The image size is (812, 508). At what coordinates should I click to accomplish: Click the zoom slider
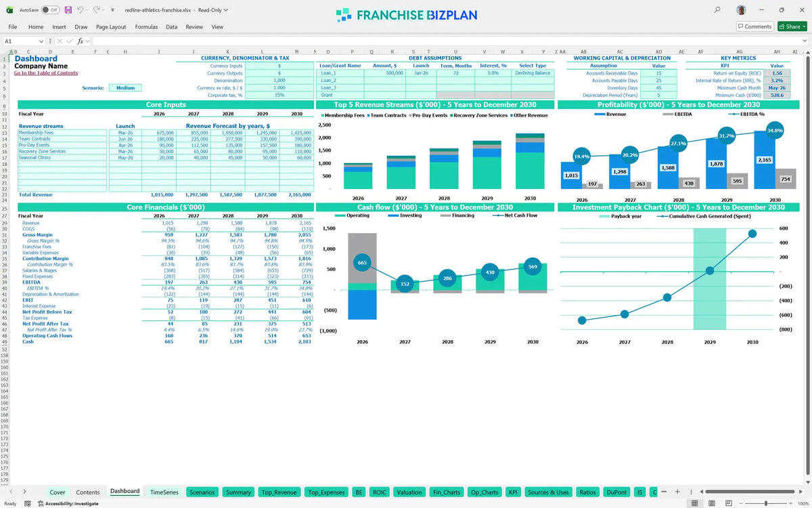765,503
